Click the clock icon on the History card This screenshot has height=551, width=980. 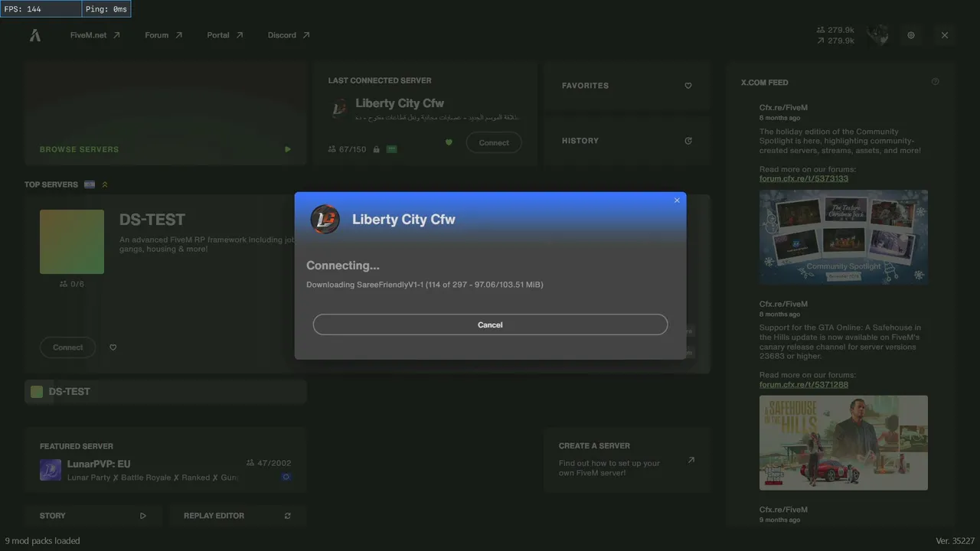(688, 141)
